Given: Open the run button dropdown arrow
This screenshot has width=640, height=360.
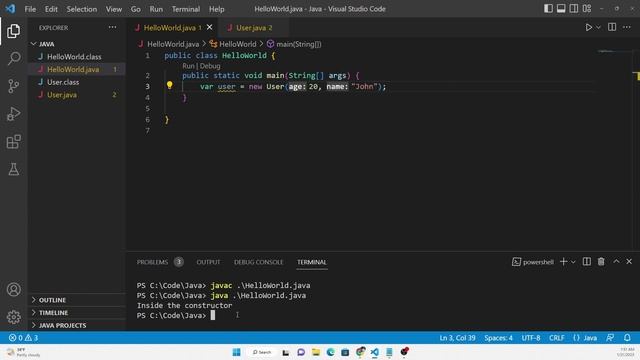Looking at the screenshot, I should (x=598, y=27).
